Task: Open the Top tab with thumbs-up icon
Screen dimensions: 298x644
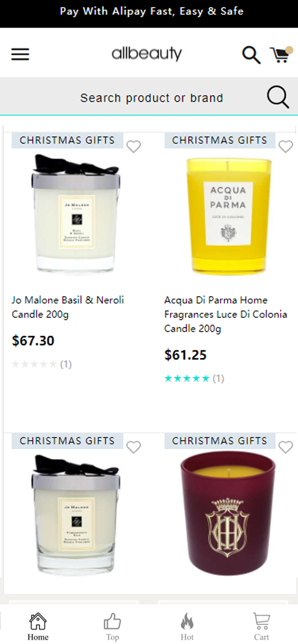Action: [112, 627]
